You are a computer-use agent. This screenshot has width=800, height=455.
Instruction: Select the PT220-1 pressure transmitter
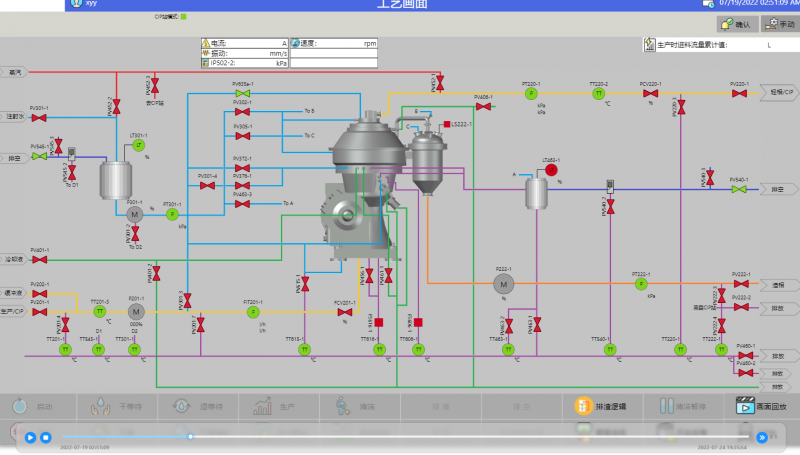[531, 93]
